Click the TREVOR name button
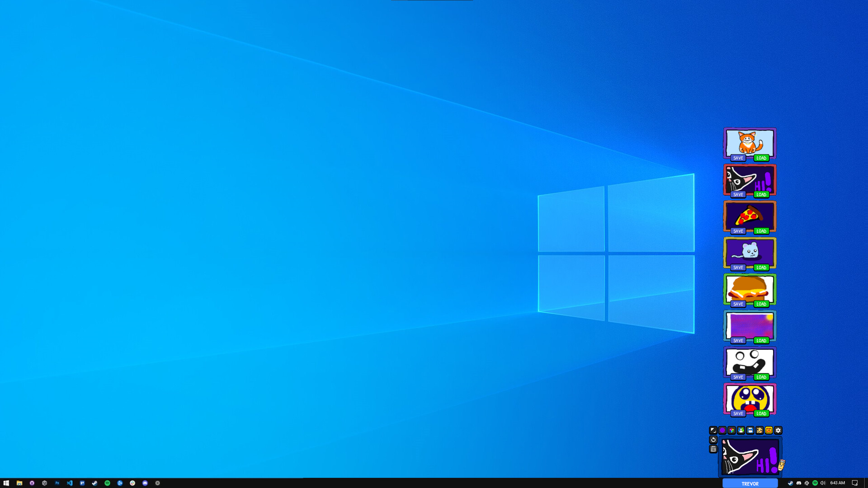 (750, 483)
